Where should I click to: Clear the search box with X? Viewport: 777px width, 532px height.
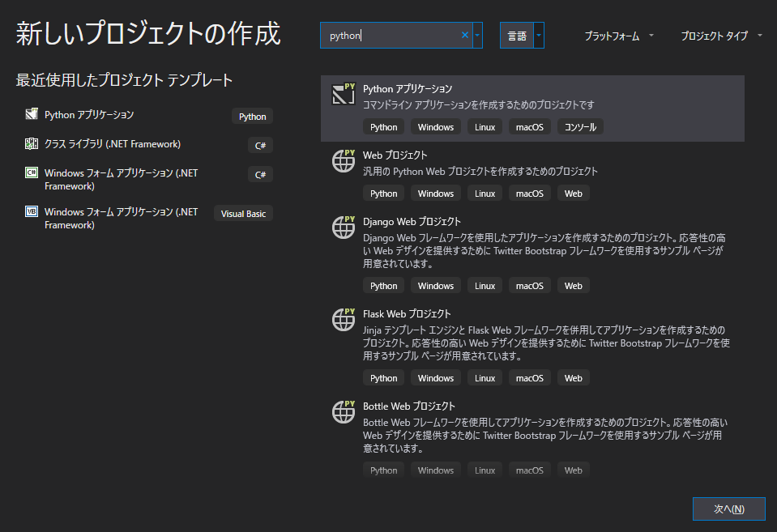465,35
